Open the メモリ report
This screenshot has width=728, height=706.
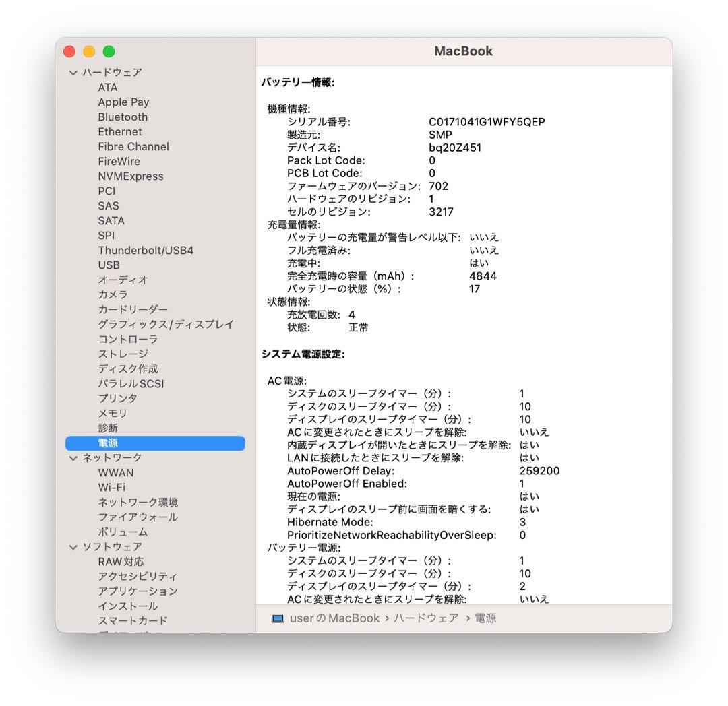point(112,413)
